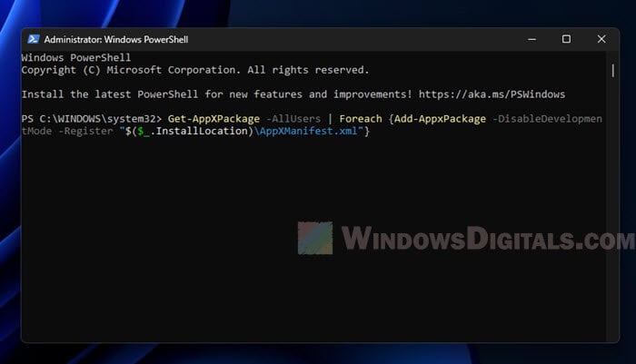Screen dimensions: 636x364
Task: Click the '-AllUsers' parameter text
Action: [x=293, y=119]
